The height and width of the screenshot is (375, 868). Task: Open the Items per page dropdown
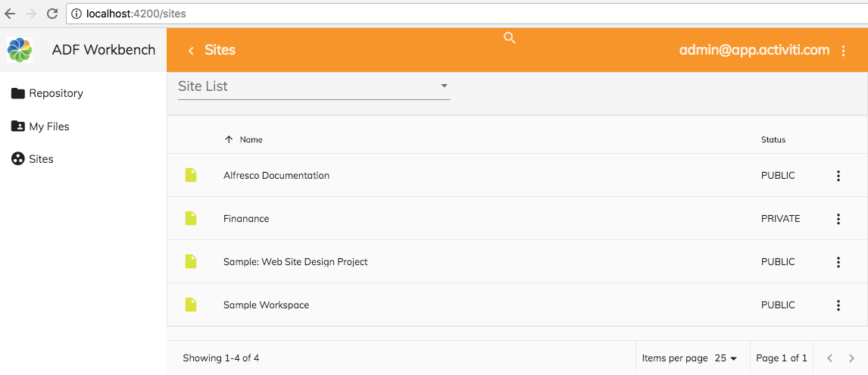[x=726, y=358]
